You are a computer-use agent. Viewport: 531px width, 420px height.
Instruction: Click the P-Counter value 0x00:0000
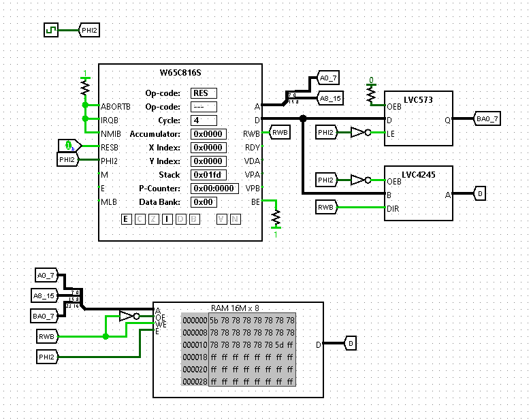(214, 189)
